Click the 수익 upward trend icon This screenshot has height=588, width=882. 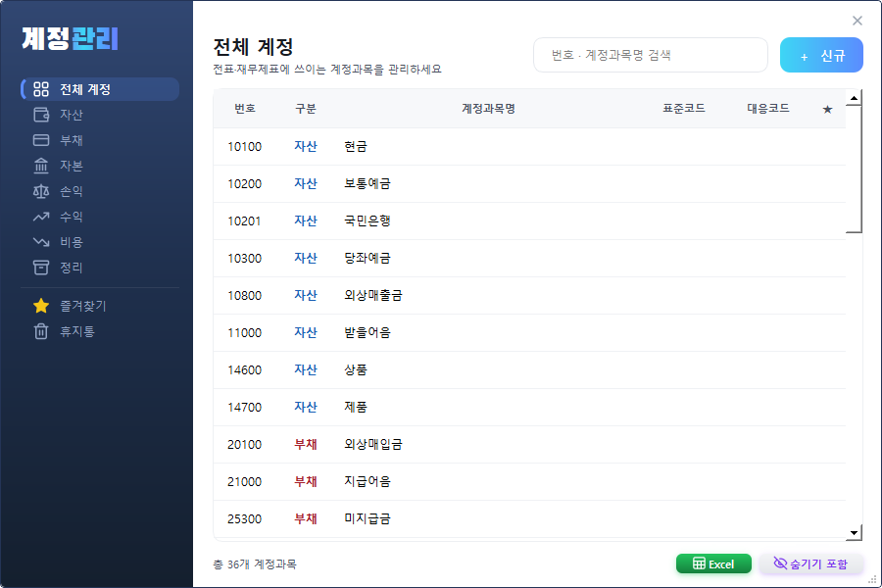[41, 217]
